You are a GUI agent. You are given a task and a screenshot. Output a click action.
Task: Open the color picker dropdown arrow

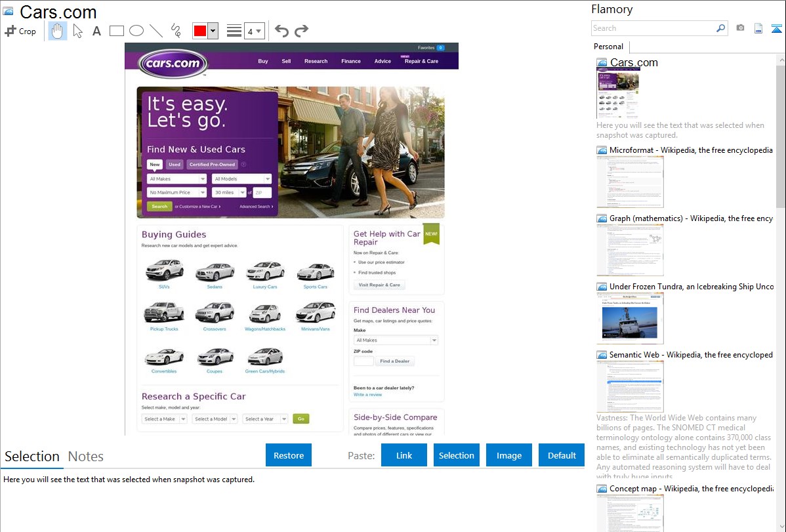tap(213, 31)
